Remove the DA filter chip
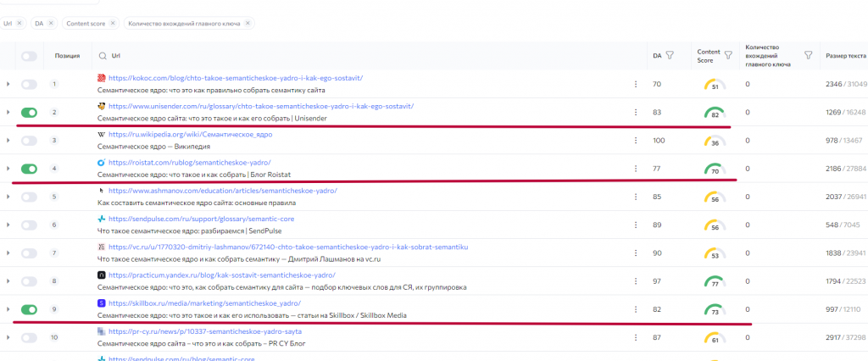Image resolution: width=868 pixels, height=361 pixels. coord(51,23)
